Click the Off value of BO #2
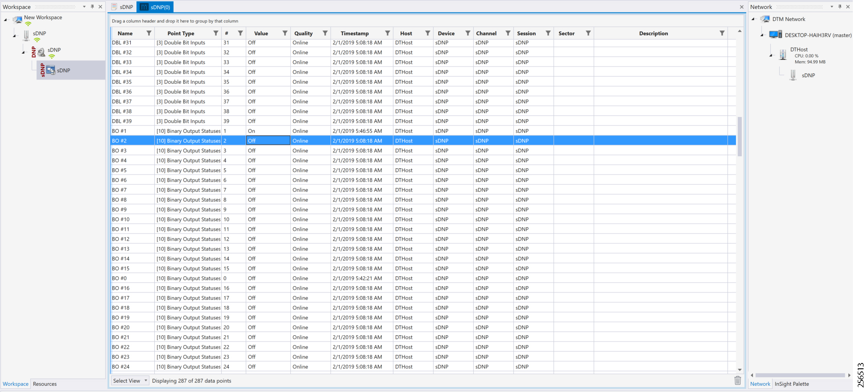Image resolution: width=868 pixels, height=392 pixels. click(268, 141)
